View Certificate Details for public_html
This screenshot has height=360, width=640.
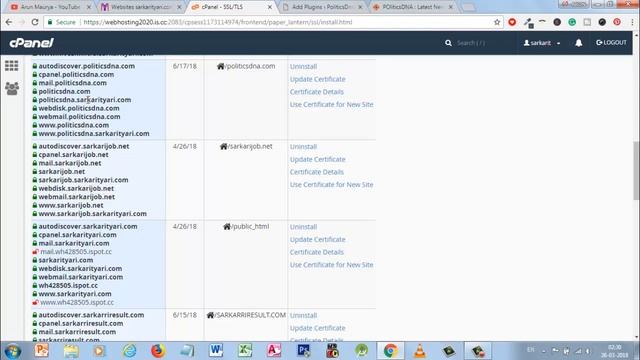click(317, 252)
